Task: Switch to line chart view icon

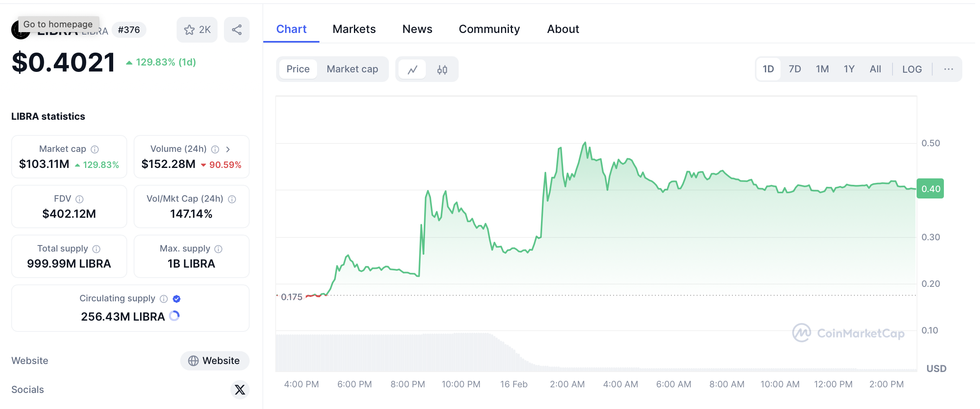Action: pos(412,70)
